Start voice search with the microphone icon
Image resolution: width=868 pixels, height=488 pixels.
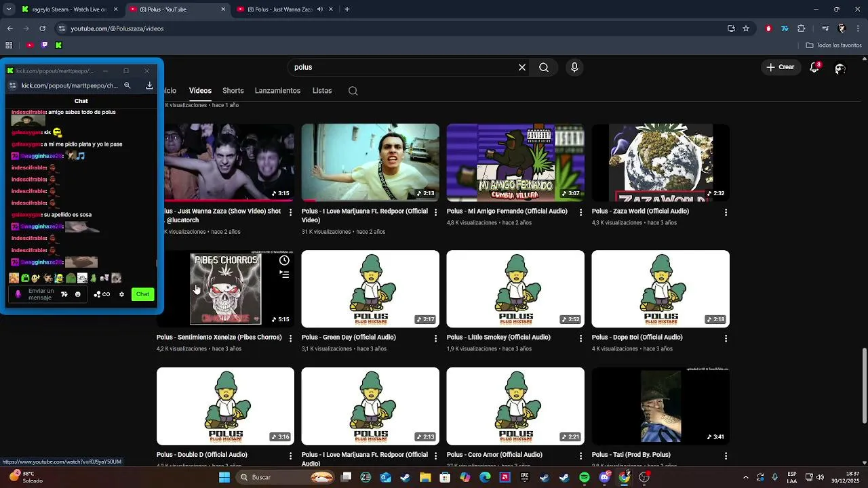[574, 67]
